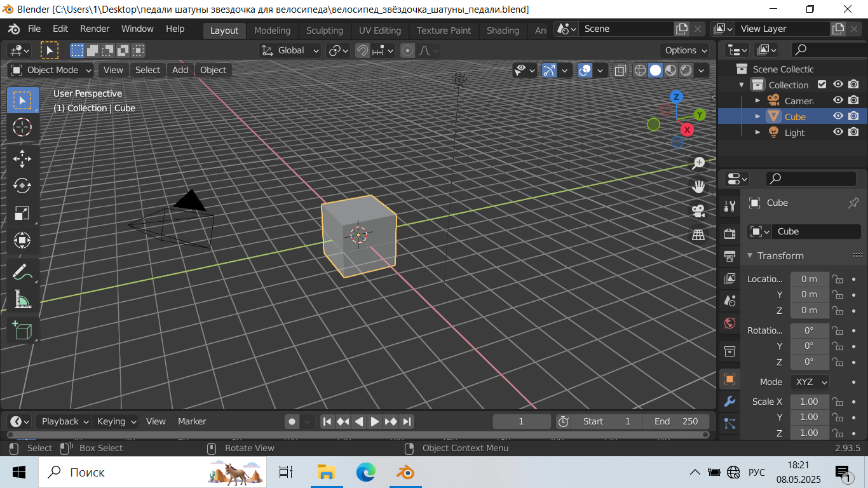The height and width of the screenshot is (488, 868).
Task: Select the Measure tool
Action: pos(22,299)
